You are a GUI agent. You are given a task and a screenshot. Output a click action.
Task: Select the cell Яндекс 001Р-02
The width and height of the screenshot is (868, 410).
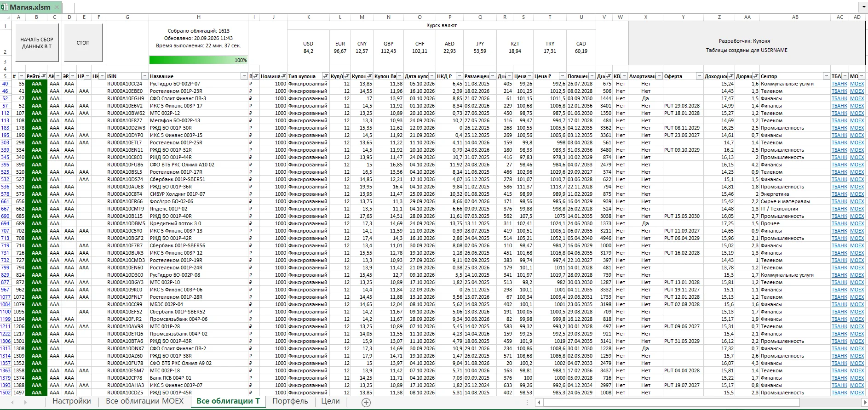tap(198, 209)
